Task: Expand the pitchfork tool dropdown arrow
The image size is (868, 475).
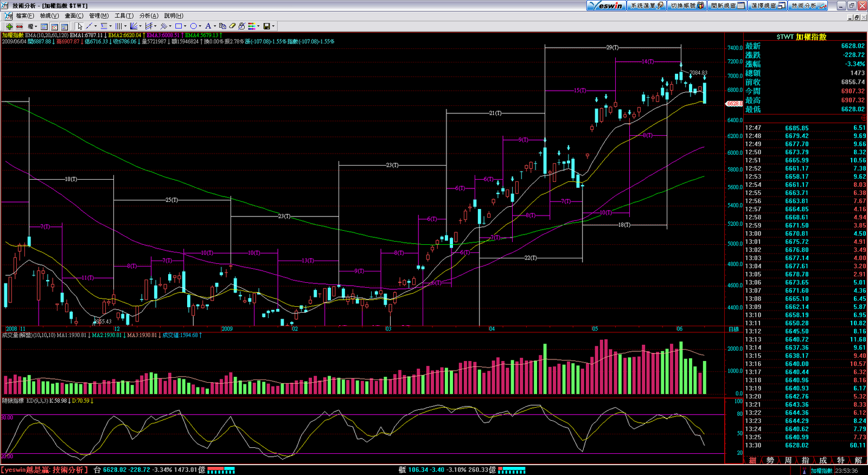Action: tap(155, 26)
